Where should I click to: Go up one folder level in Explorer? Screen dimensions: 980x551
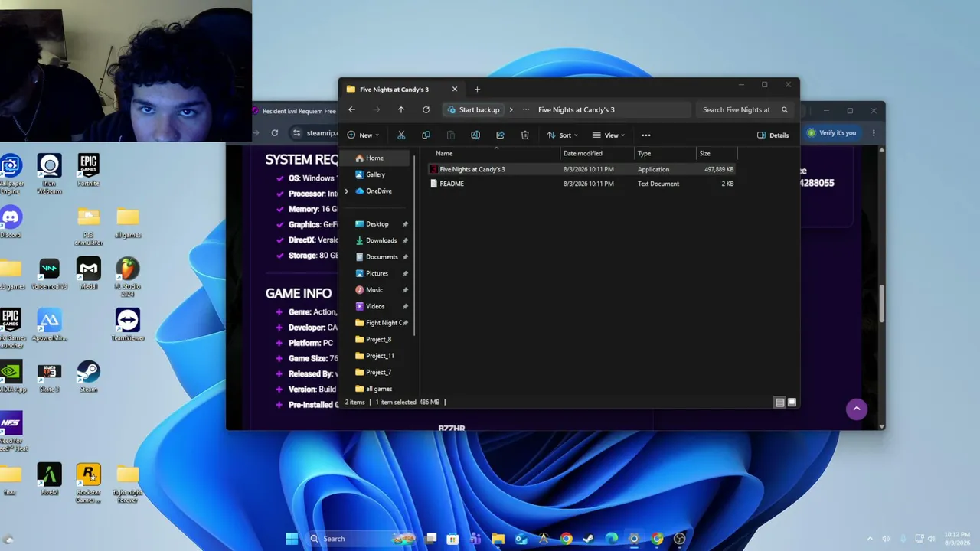[401, 109]
